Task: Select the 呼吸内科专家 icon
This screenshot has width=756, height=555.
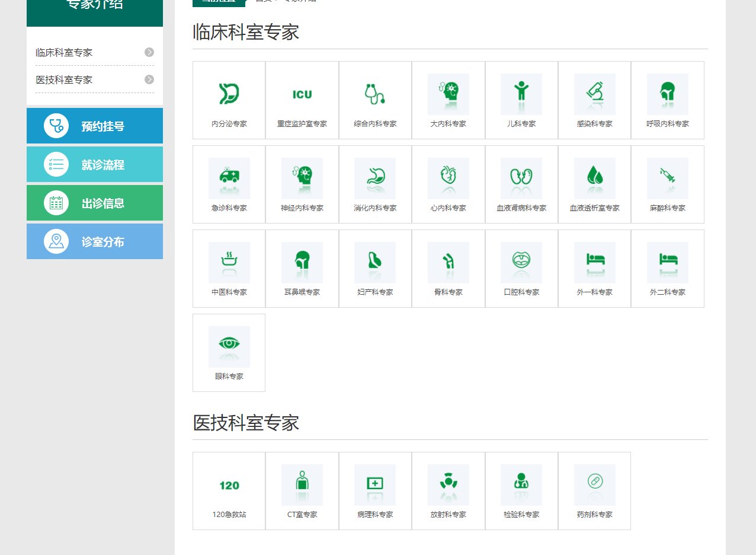Action: 668,94
